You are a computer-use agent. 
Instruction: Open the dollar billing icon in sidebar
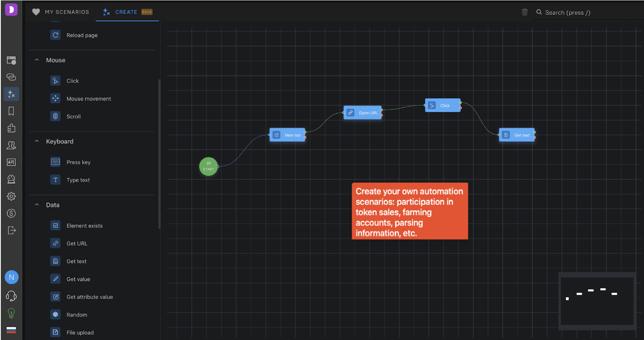coord(11,213)
